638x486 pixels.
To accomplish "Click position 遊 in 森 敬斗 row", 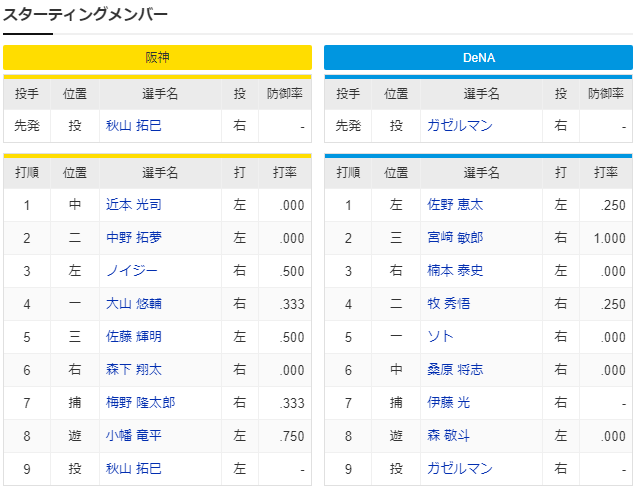I will (x=396, y=435).
